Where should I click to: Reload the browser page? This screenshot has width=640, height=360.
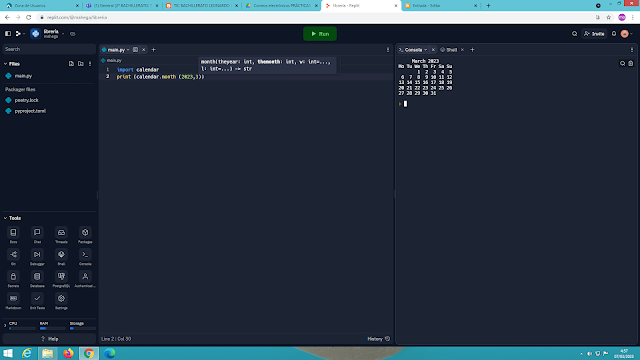click(29, 18)
